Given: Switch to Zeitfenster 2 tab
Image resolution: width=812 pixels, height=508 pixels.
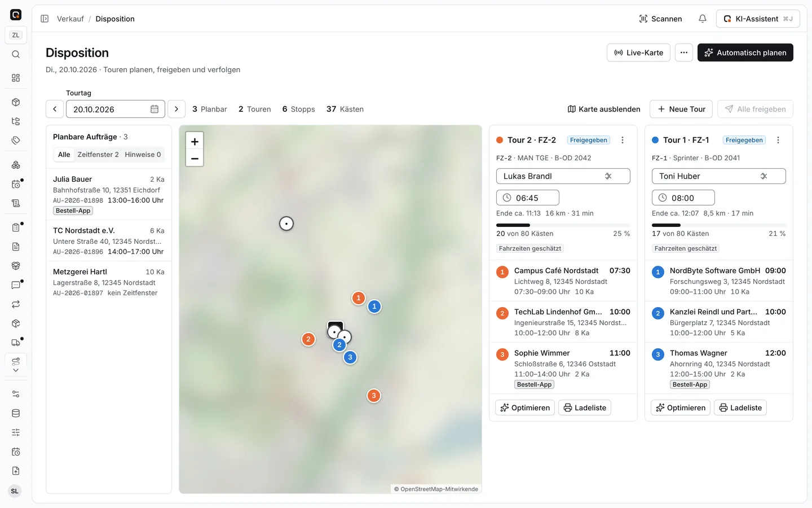Looking at the screenshot, I should 98,155.
